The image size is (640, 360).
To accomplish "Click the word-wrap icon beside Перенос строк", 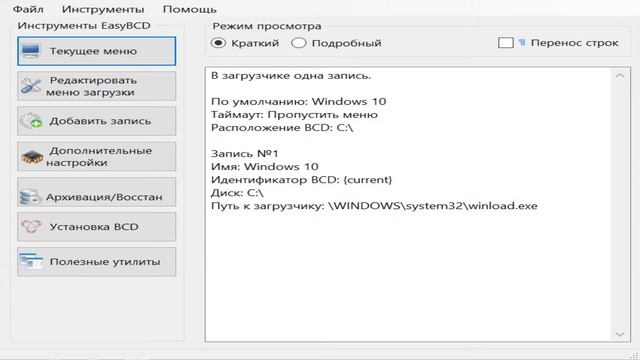I will click(x=522, y=42).
